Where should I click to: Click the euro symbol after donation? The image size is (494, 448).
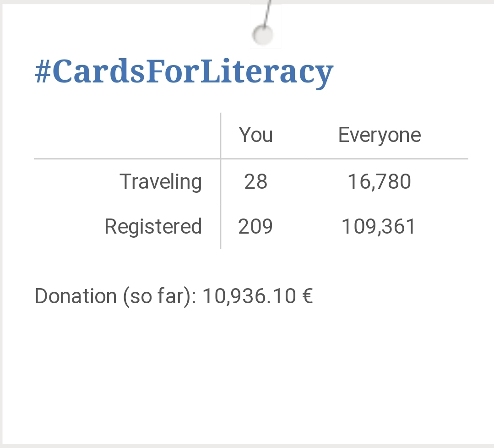(307, 296)
